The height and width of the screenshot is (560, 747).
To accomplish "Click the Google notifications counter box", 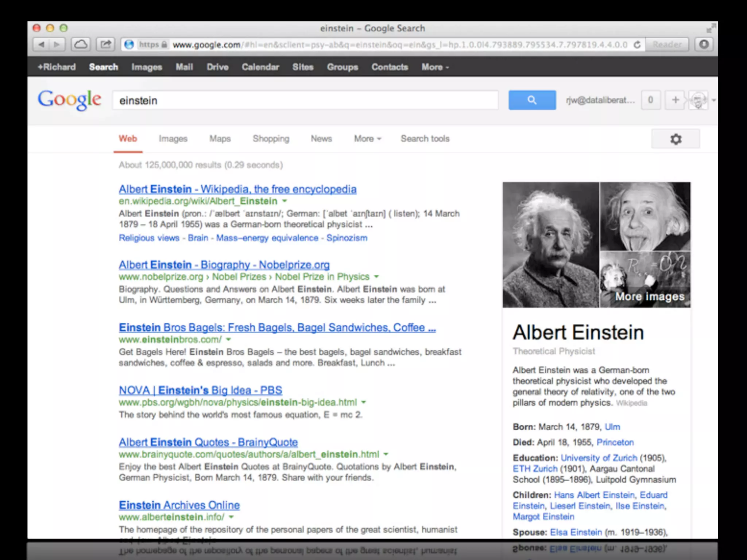I will tap(650, 100).
